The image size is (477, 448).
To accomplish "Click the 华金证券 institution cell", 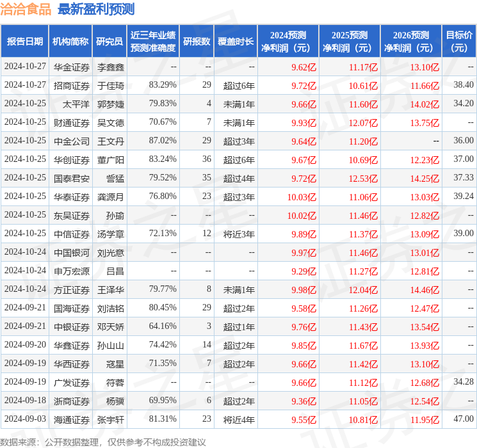I will (x=72, y=67).
